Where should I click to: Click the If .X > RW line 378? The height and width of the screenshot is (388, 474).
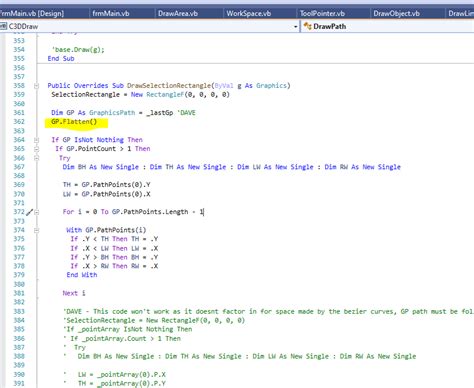coord(114,266)
